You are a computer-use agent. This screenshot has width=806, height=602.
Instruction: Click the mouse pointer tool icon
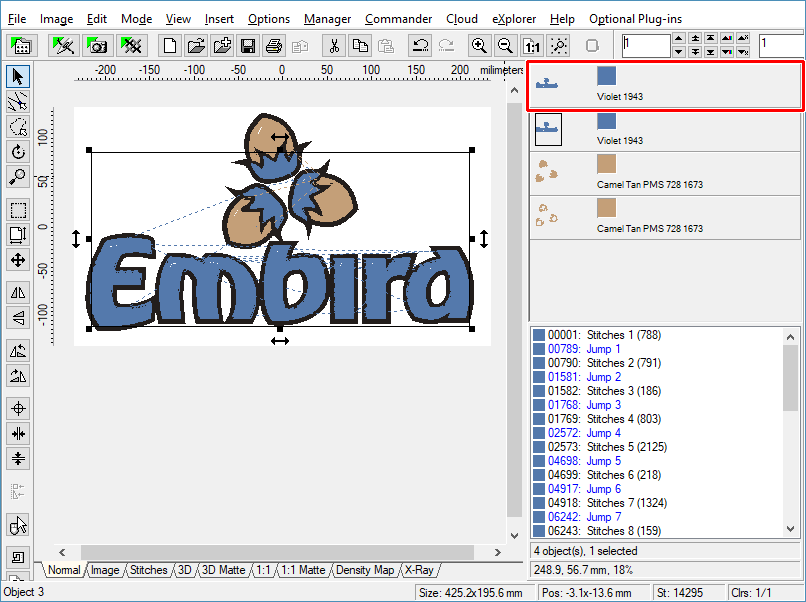(18, 525)
